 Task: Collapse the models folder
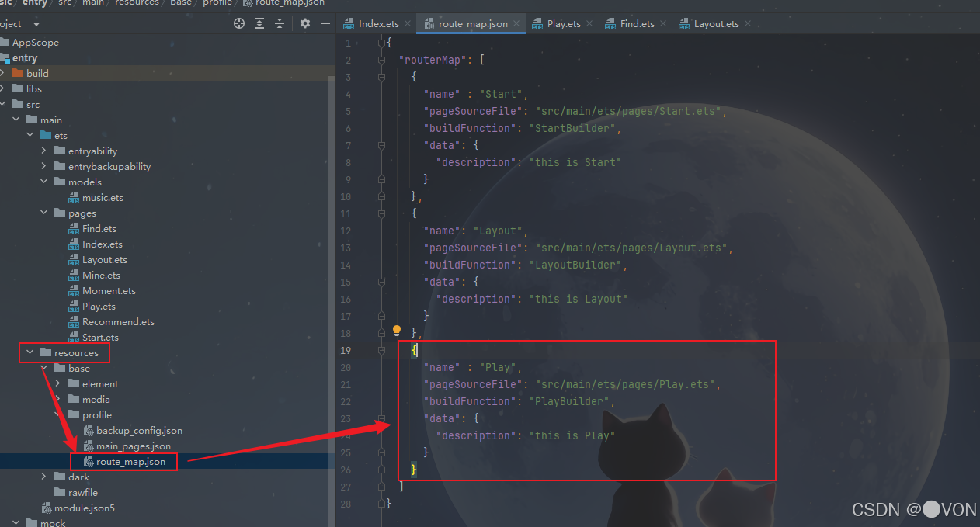[44, 182]
